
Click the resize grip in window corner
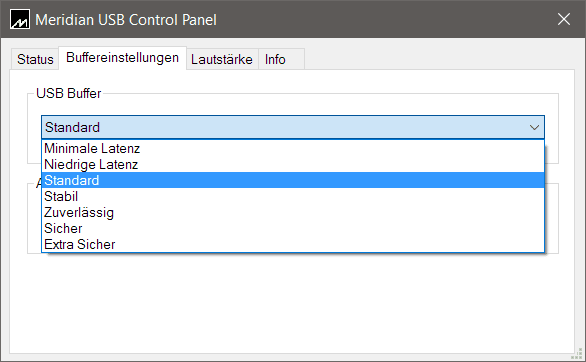pyautogui.click(x=578, y=354)
